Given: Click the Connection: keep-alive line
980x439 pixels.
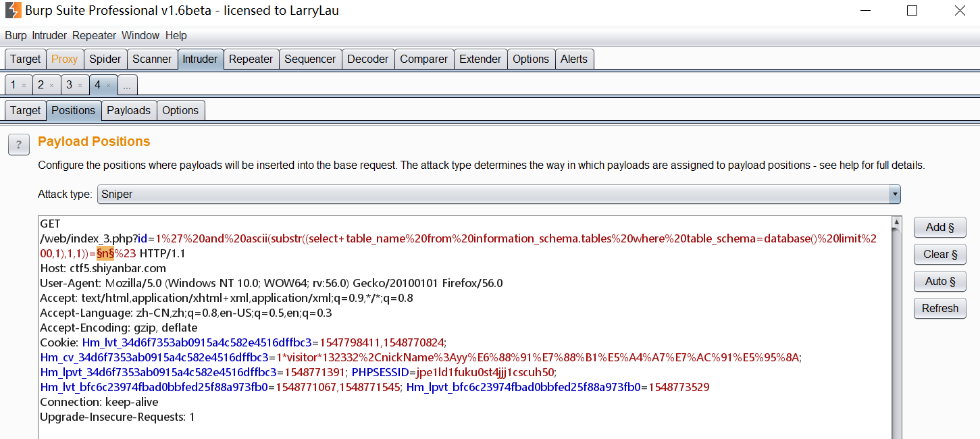Looking at the screenshot, I should 99,402.
